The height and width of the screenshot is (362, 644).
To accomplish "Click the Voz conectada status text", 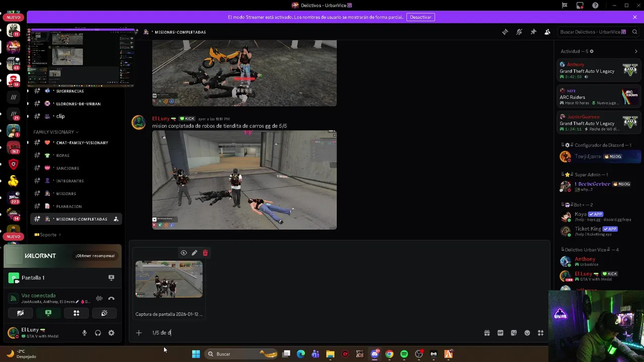I will pyautogui.click(x=39, y=296).
